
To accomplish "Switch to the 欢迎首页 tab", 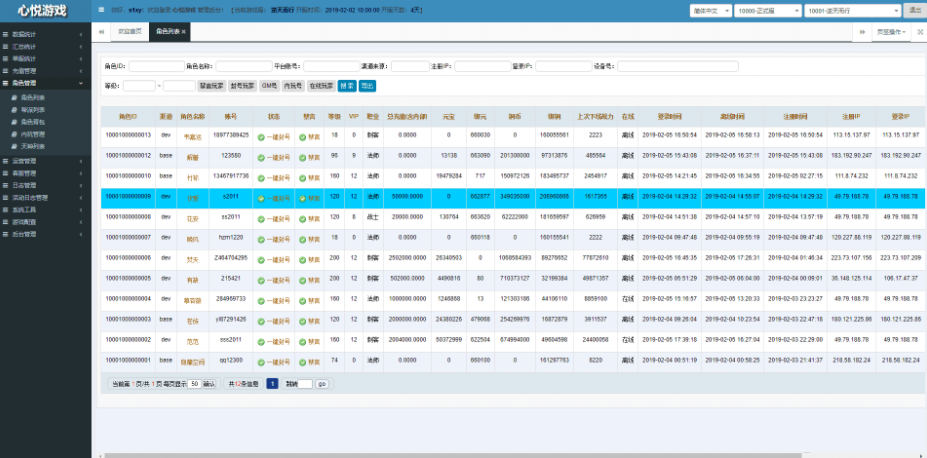I will 129,32.
